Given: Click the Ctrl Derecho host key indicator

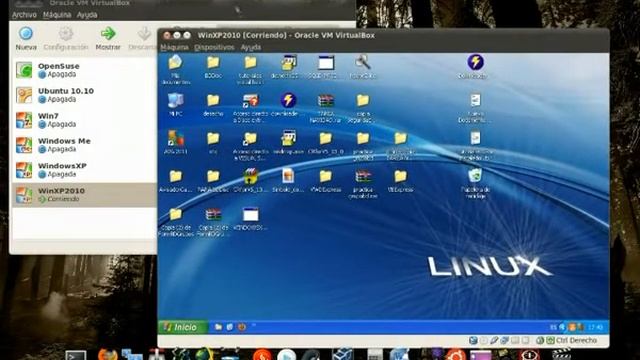Looking at the screenshot, I should pos(576,340).
